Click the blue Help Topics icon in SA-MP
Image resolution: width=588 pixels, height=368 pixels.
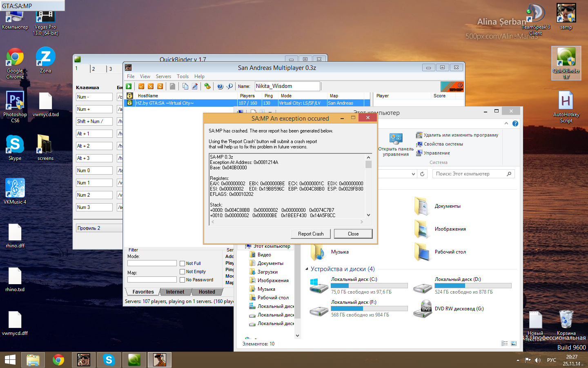(x=220, y=86)
